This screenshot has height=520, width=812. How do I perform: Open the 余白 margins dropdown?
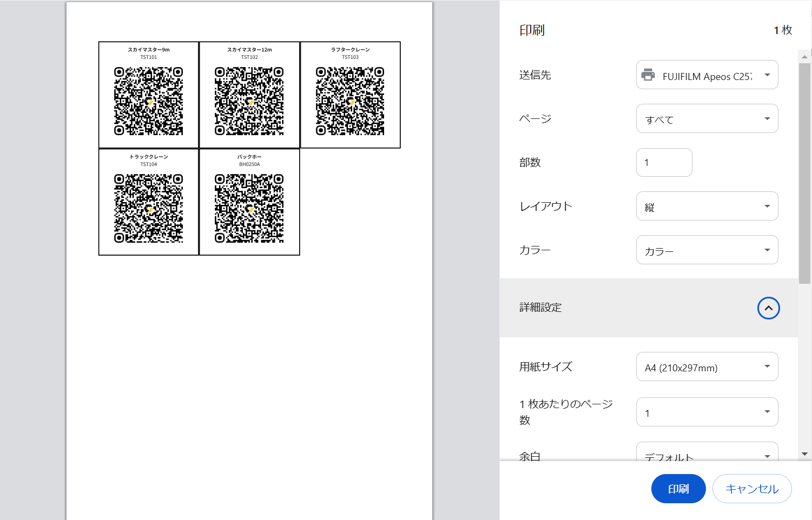coord(707,453)
